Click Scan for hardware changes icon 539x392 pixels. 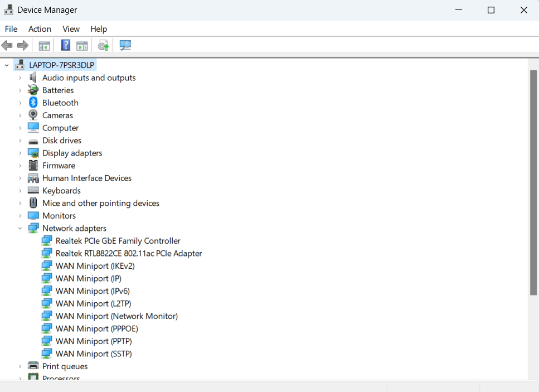click(125, 46)
